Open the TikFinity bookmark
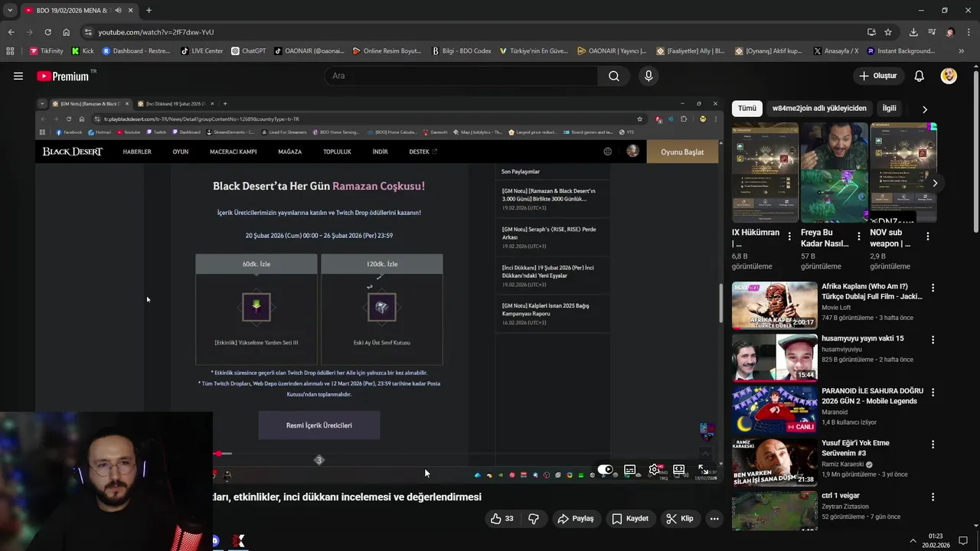The width and height of the screenshot is (980, 551). tap(47, 51)
